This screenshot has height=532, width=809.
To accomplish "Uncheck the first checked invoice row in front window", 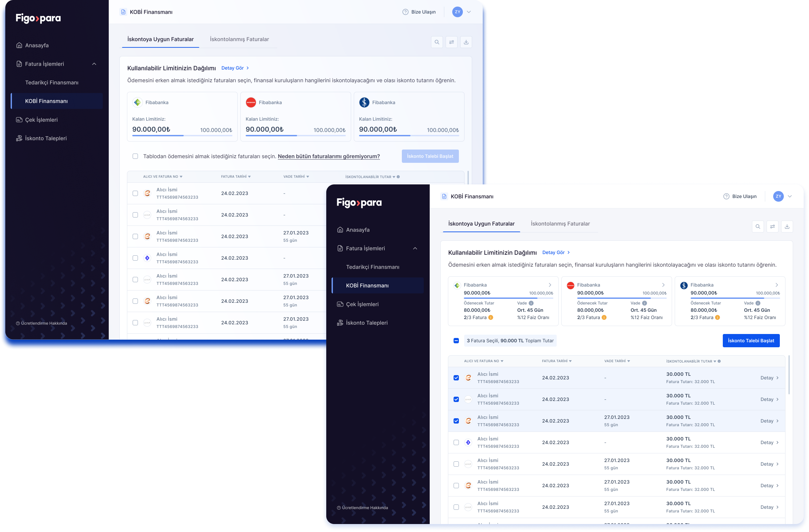I will [456, 378].
